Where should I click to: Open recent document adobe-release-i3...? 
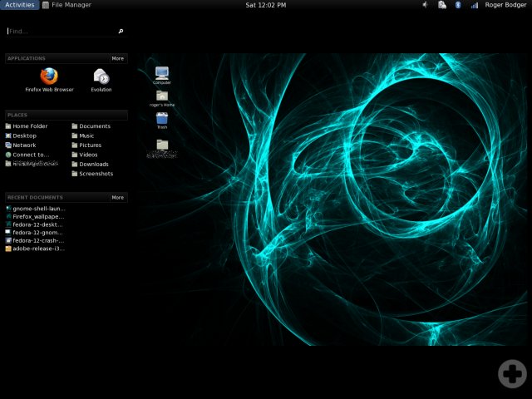(x=37, y=248)
